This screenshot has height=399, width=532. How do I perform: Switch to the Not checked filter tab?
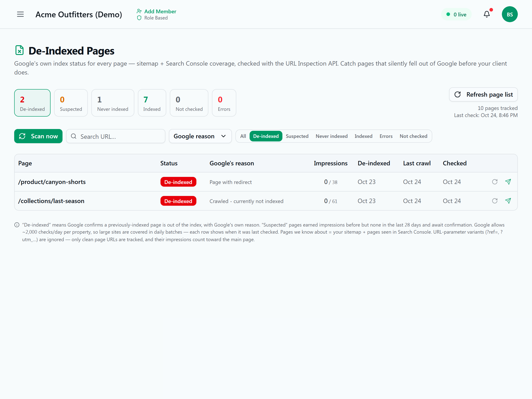click(413, 136)
